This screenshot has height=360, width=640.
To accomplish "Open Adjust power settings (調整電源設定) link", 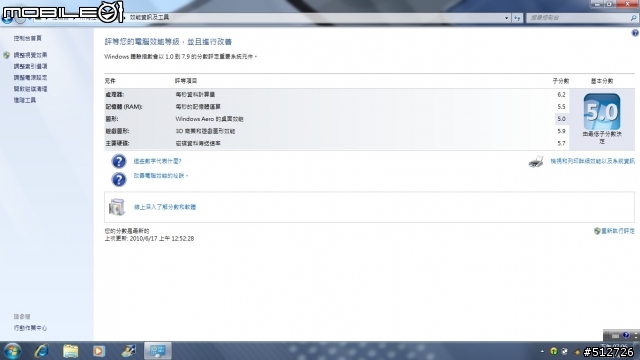I will click(x=31, y=78).
